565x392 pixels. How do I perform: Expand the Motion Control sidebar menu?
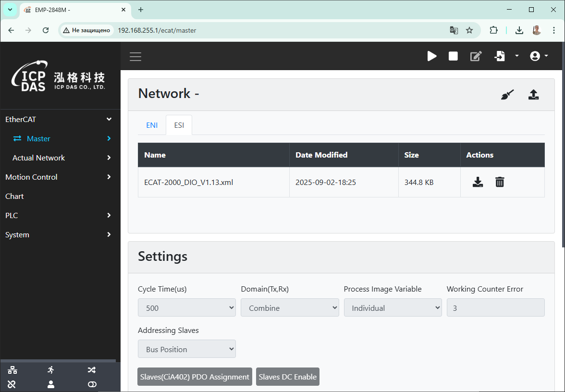click(58, 177)
